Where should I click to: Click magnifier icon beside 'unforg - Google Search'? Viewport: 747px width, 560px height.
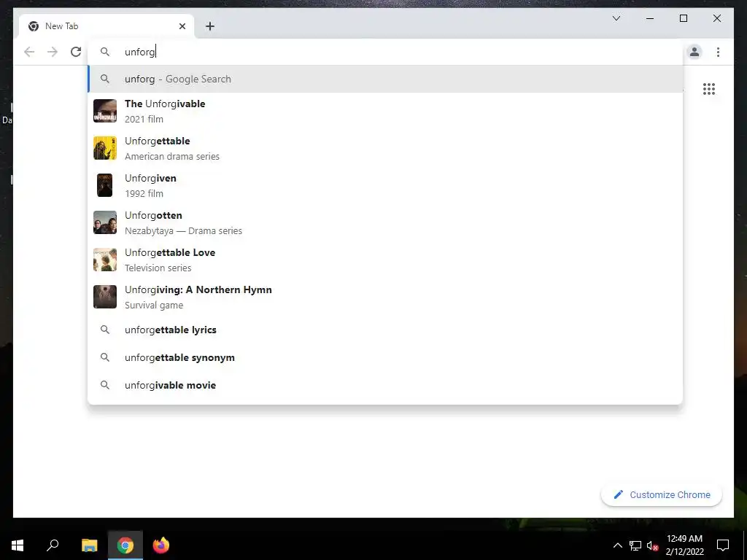coord(105,79)
